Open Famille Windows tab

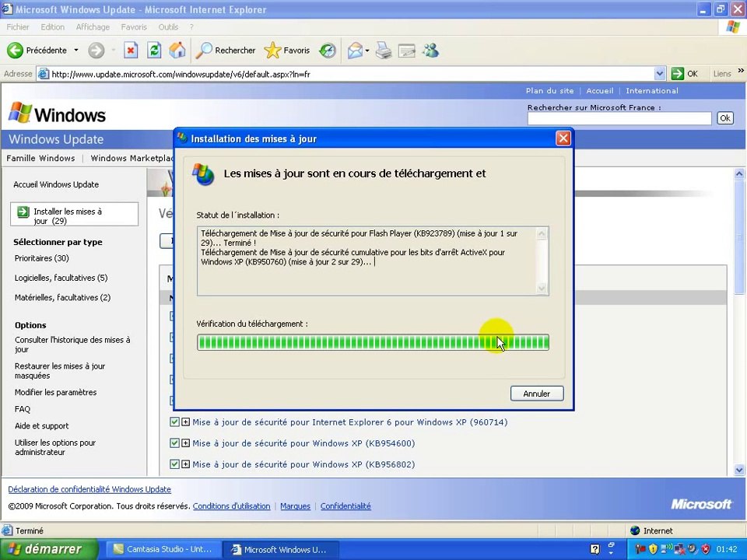coord(40,158)
